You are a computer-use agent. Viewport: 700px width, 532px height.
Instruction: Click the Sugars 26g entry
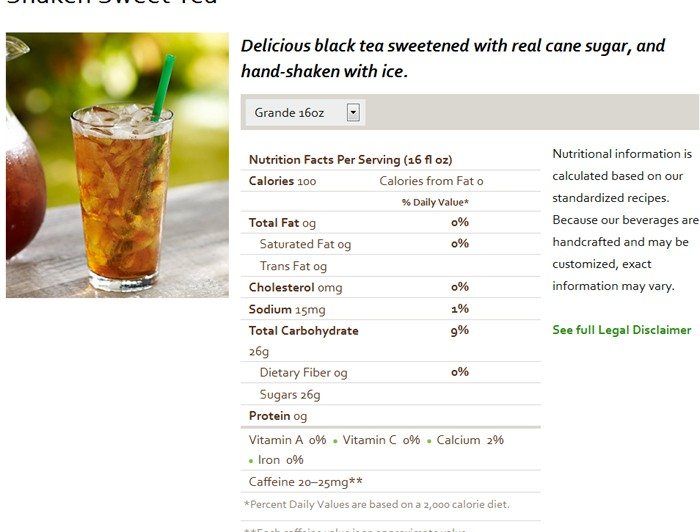(x=290, y=395)
